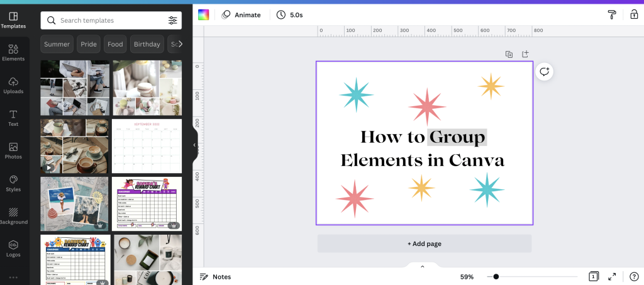Expand the page thumbnails drawer chevron
Screen dimensions: 644x285
[x=423, y=267]
